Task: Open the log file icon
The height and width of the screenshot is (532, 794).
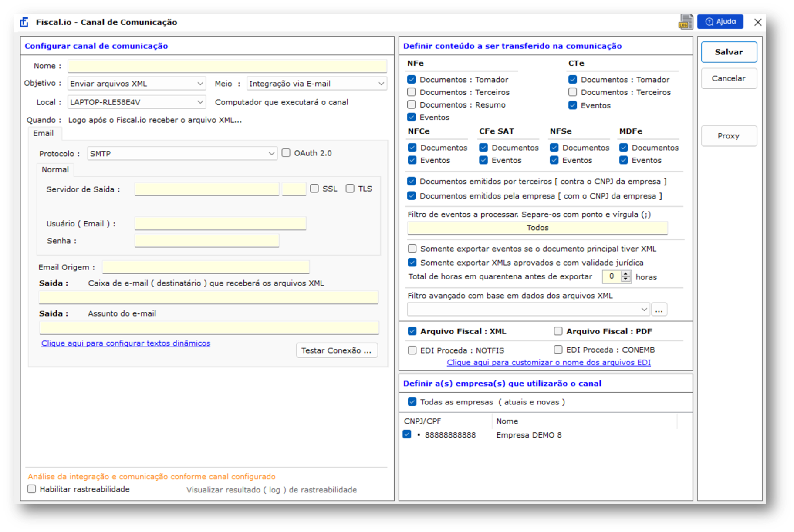Action: point(686,22)
